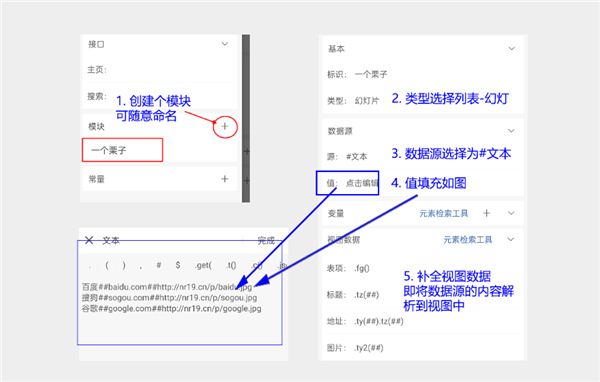Collapse the 视图数据 section chevron
This screenshot has height=382, width=600.
pos(511,240)
